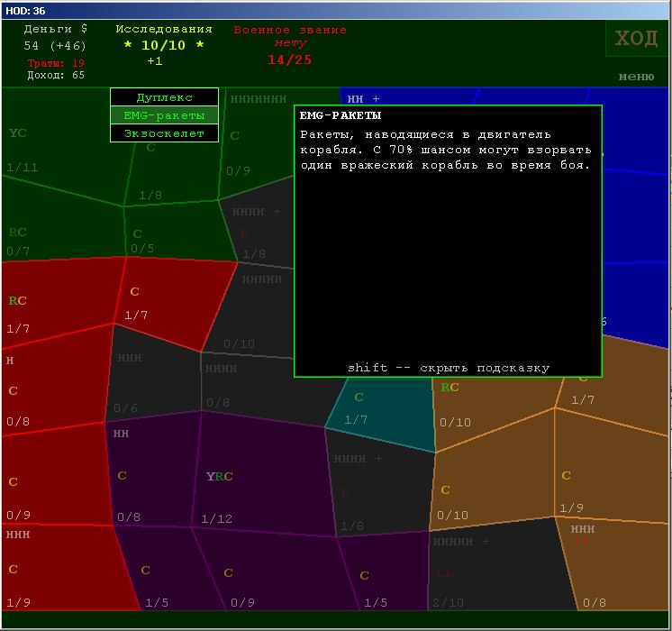End the turn with the ХОД button
Screen dimensions: 672x631
[636, 38]
